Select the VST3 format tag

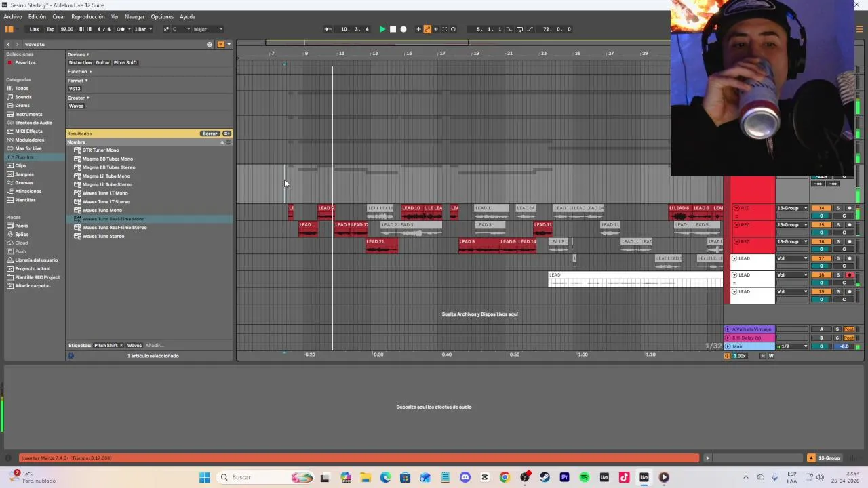pyautogui.click(x=75, y=89)
